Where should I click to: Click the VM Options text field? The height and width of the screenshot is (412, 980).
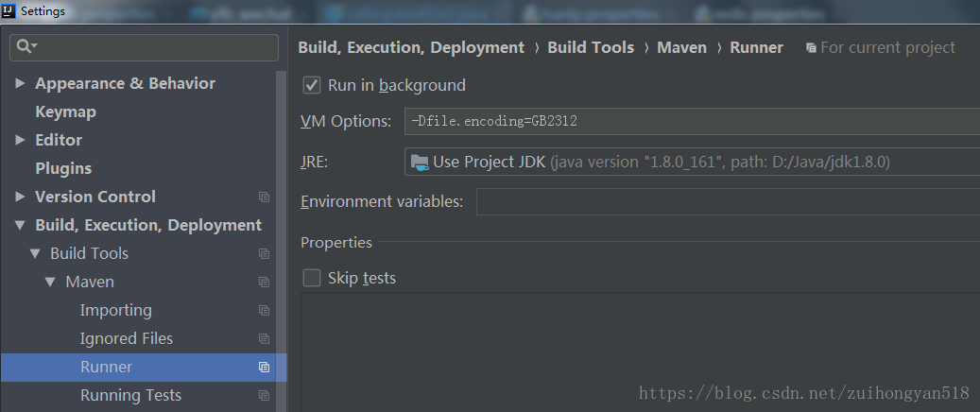coord(693,121)
